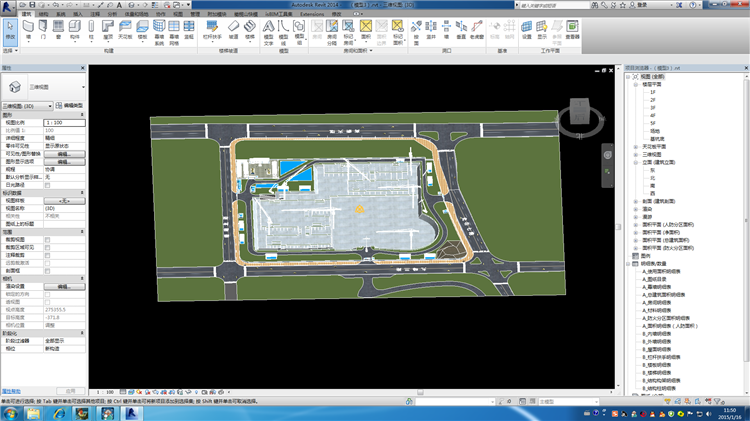Enable the 日光路径 checkbox
This screenshot has height=421, width=750.
coord(48,185)
